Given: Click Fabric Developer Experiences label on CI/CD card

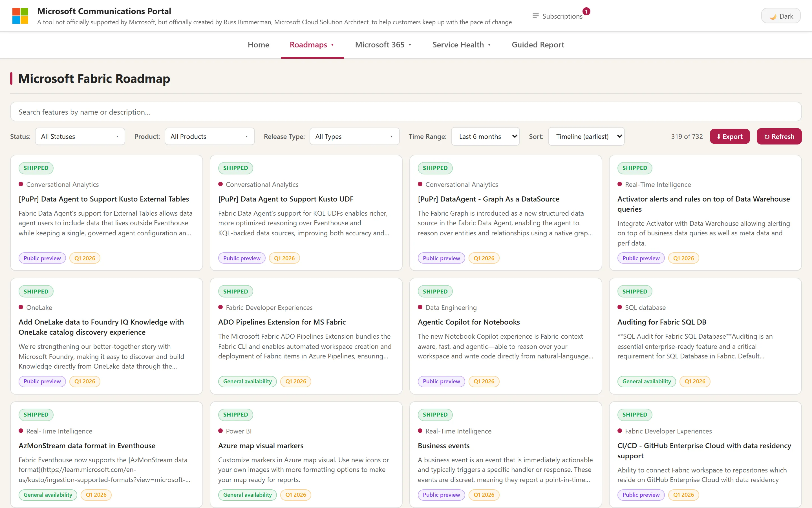Looking at the screenshot, I should pos(668,431).
